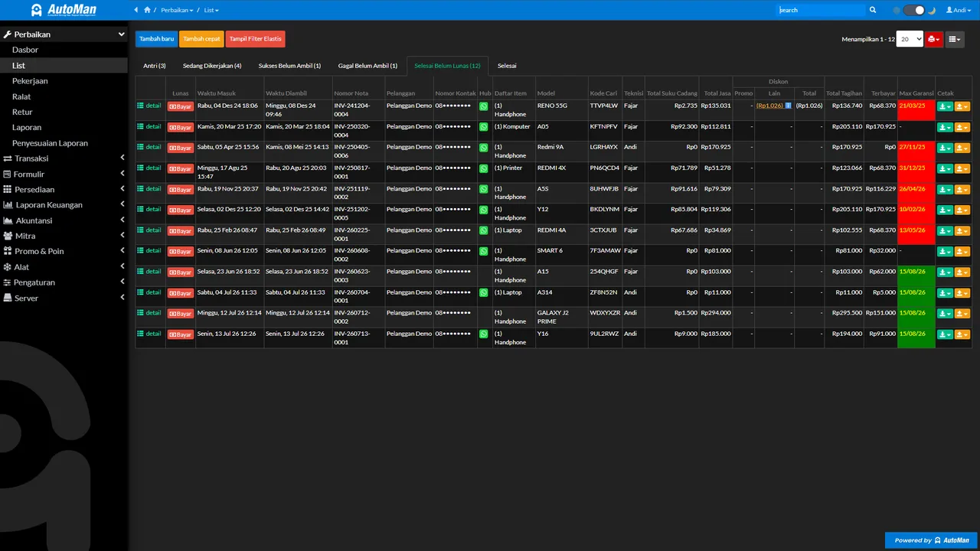This screenshot has height=551, width=980.
Task: Open WhatsApp chat for INV-241204-0004
Action: (x=484, y=106)
